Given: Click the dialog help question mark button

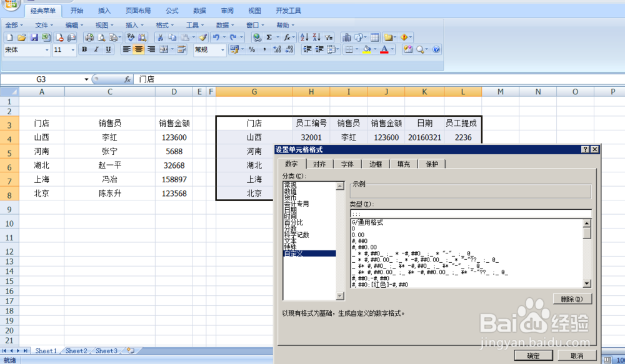Looking at the screenshot, I should pyautogui.click(x=585, y=149).
